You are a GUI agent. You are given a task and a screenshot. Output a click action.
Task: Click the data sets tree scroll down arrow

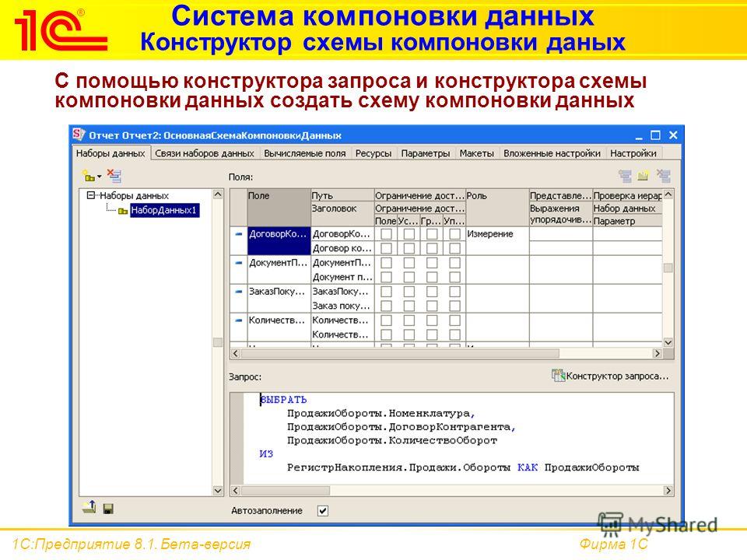pos(218,490)
